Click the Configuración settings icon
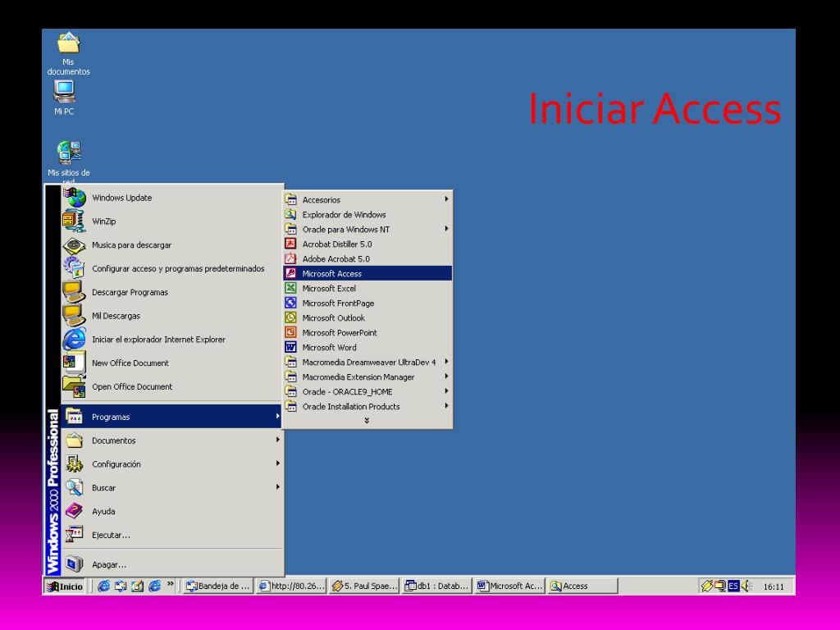The width and height of the screenshot is (840, 630). click(74, 463)
